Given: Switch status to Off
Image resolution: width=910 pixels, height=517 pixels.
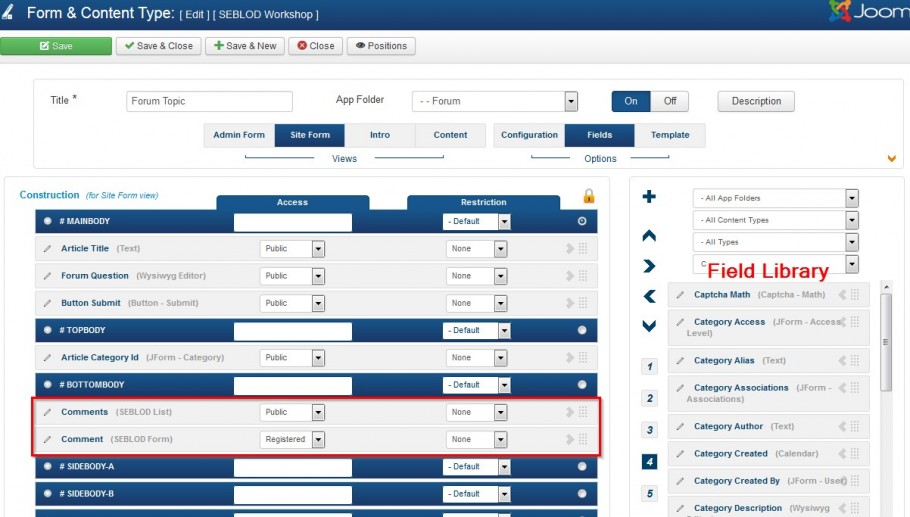Looking at the screenshot, I should click(670, 101).
